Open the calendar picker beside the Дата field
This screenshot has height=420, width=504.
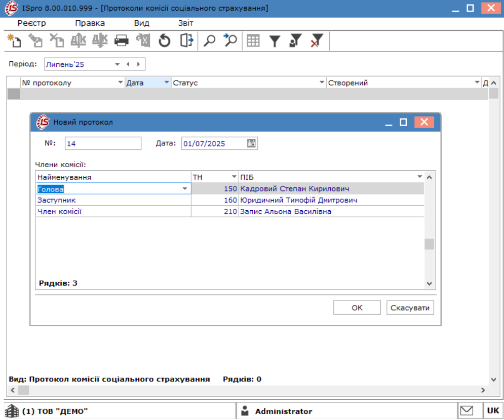click(x=251, y=143)
